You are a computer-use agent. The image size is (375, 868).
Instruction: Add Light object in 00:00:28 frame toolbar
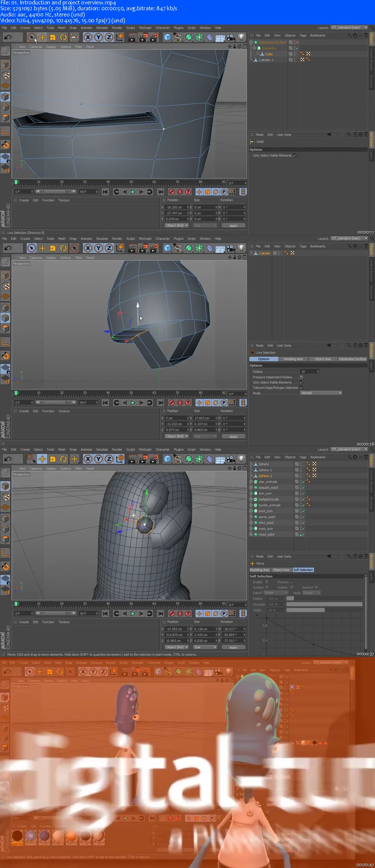pyautogui.click(x=241, y=248)
